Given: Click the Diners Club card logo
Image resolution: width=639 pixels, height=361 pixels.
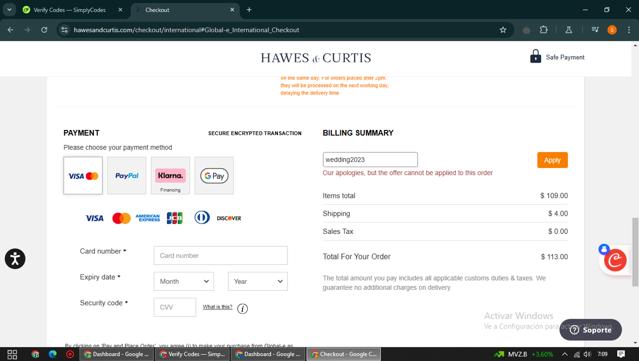Looking at the screenshot, I should point(202,218).
